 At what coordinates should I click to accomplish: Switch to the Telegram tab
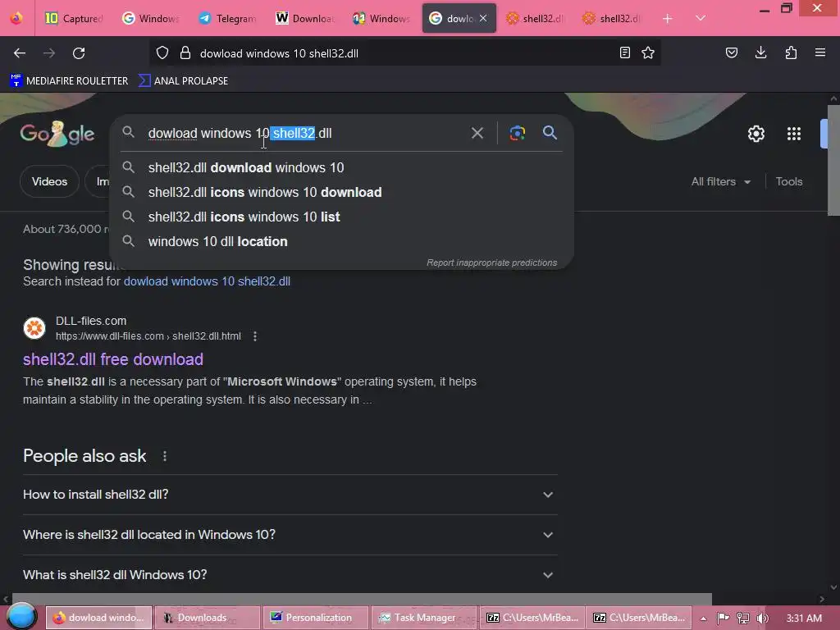(227, 18)
